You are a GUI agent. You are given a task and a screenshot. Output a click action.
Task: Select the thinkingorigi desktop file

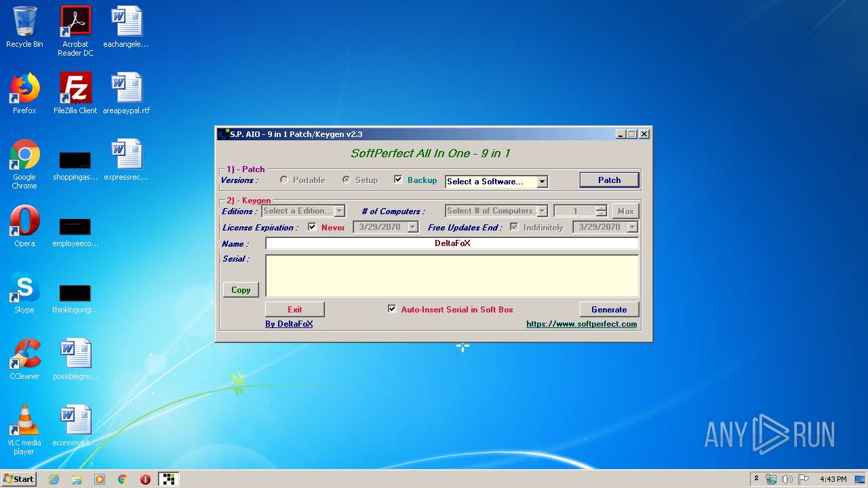click(x=75, y=298)
